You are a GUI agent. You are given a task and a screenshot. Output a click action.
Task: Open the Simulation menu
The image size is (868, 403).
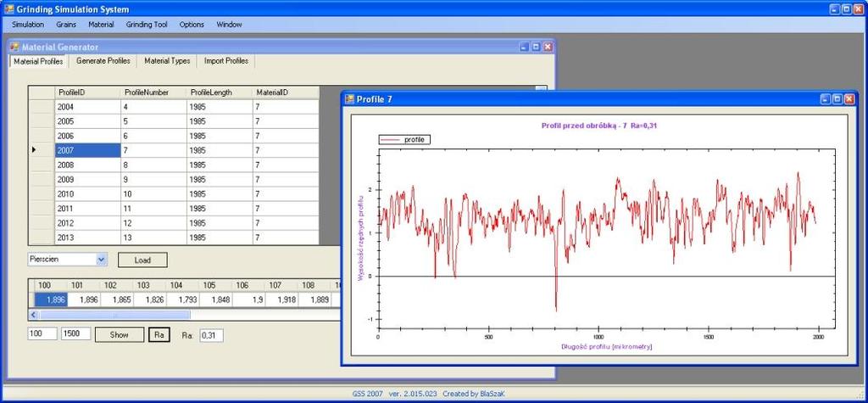(28, 25)
